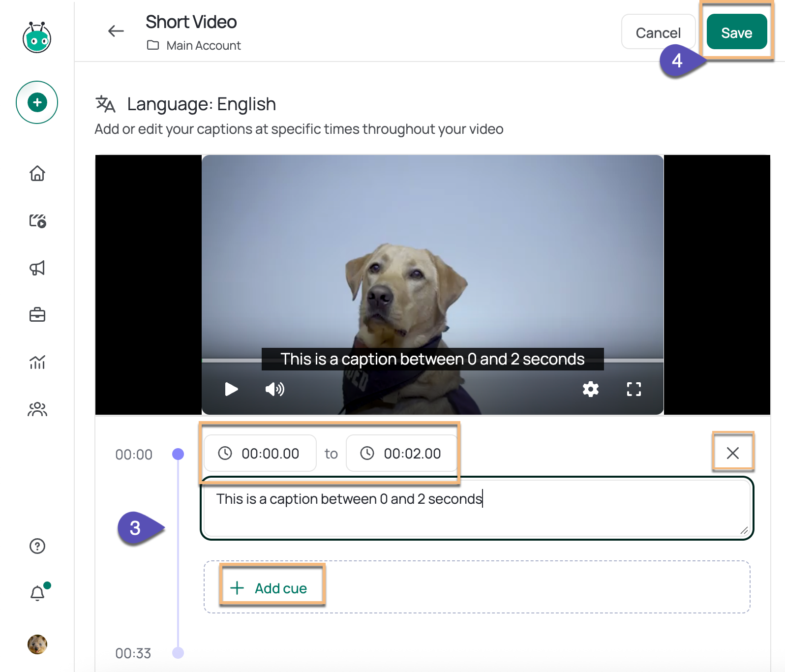Play the video
785x672 pixels.
tap(231, 389)
